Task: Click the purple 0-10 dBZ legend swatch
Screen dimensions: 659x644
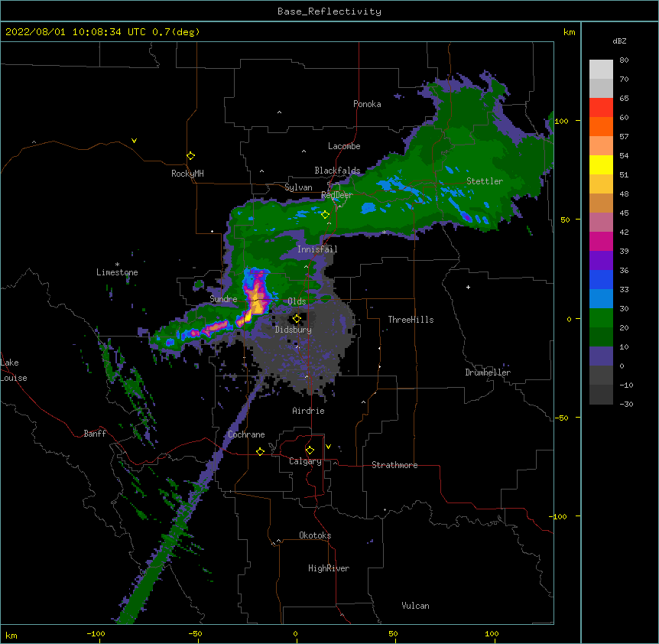Action: [601, 356]
